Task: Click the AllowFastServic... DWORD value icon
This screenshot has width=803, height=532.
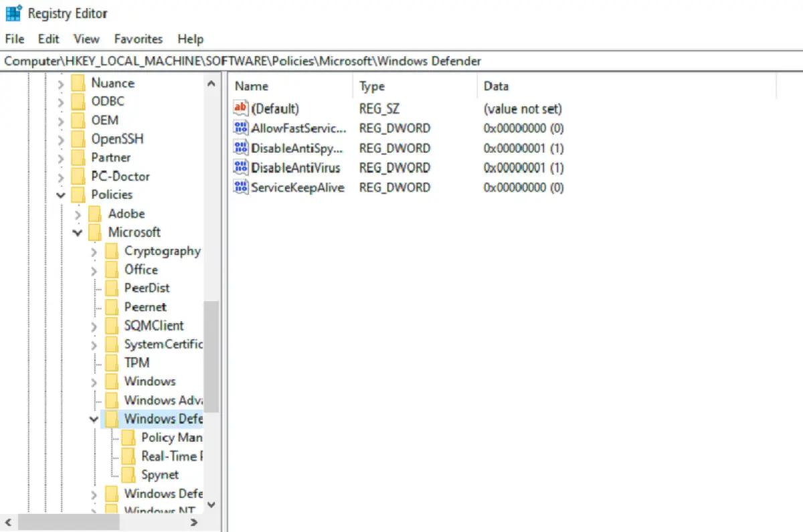Action: pos(240,128)
